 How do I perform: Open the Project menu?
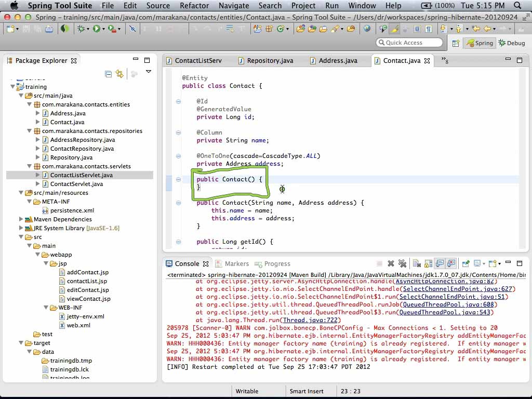coord(303,5)
